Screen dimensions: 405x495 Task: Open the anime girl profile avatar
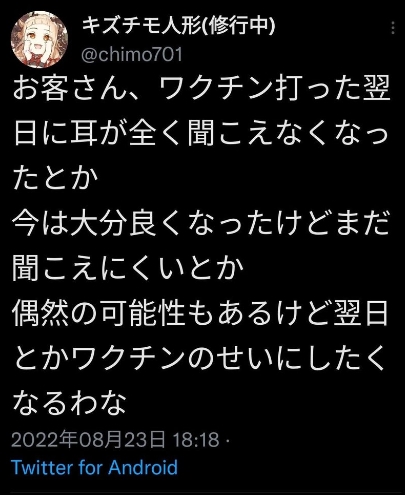39,40
